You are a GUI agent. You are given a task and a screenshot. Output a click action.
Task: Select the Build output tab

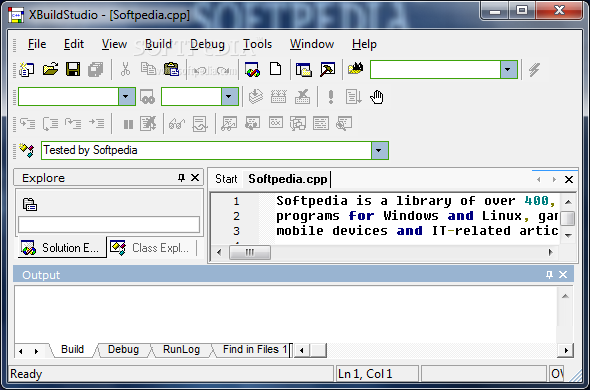[72, 349]
